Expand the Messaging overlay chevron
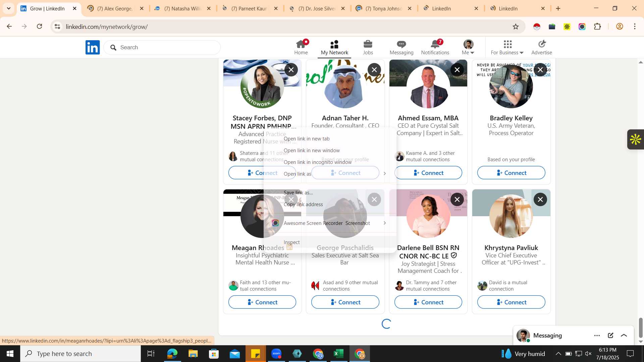The height and width of the screenshot is (362, 644). coord(624,336)
